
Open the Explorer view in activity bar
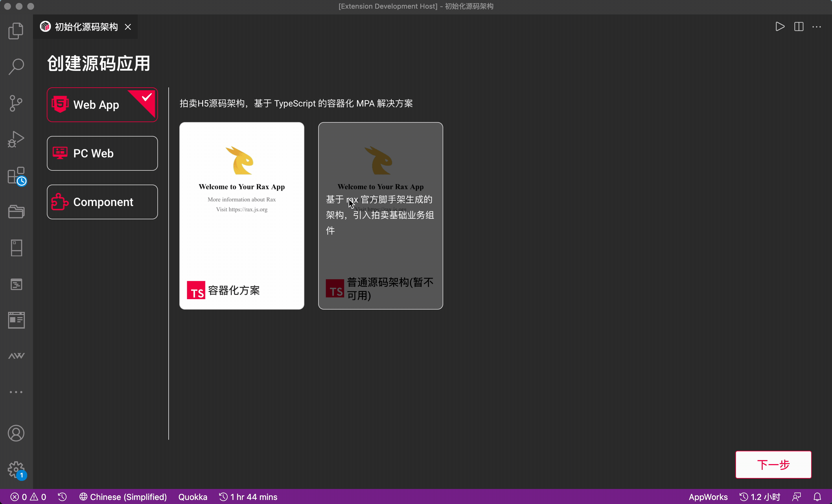tap(16, 31)
